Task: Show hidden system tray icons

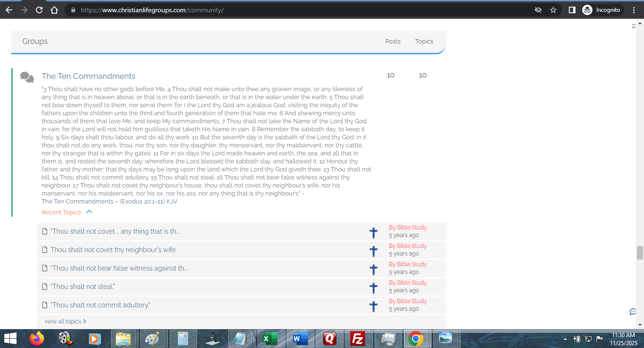Action: (565, 339)
